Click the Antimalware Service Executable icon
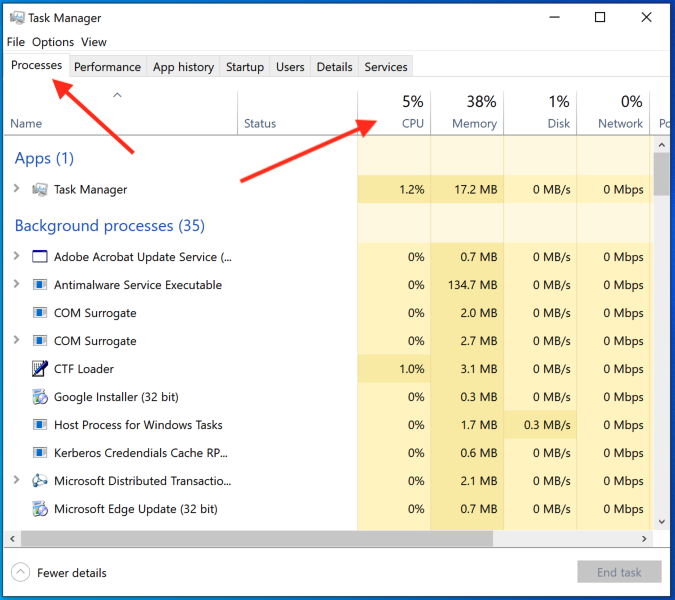This screenshot has width=675, height=600. click(40, 285)
